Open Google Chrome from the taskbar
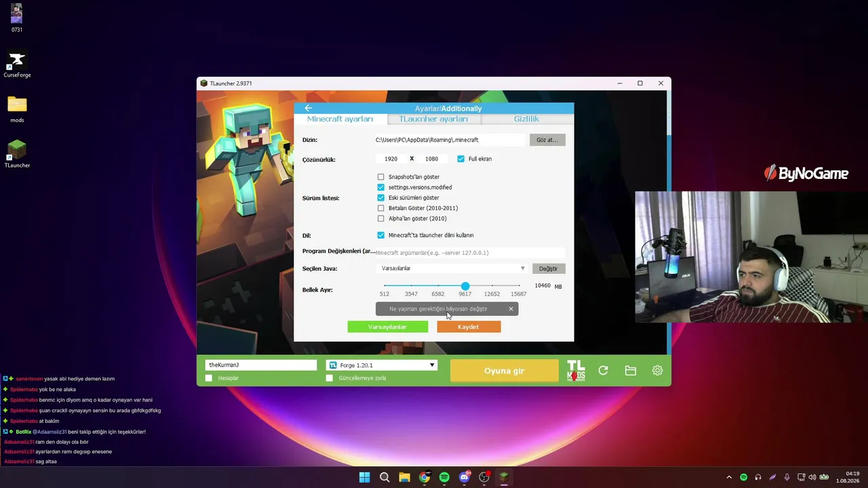Image resolution: width=868 pixels, height=488 pixels. [425, 477]
